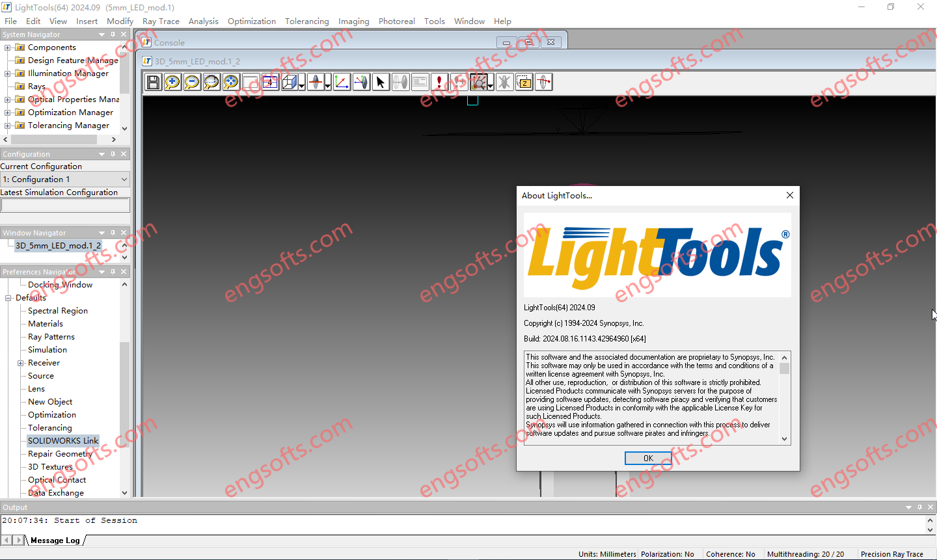Click the properties sheet icon in toolbar
The image size is (937, 560).
click(x=420, y=82)
